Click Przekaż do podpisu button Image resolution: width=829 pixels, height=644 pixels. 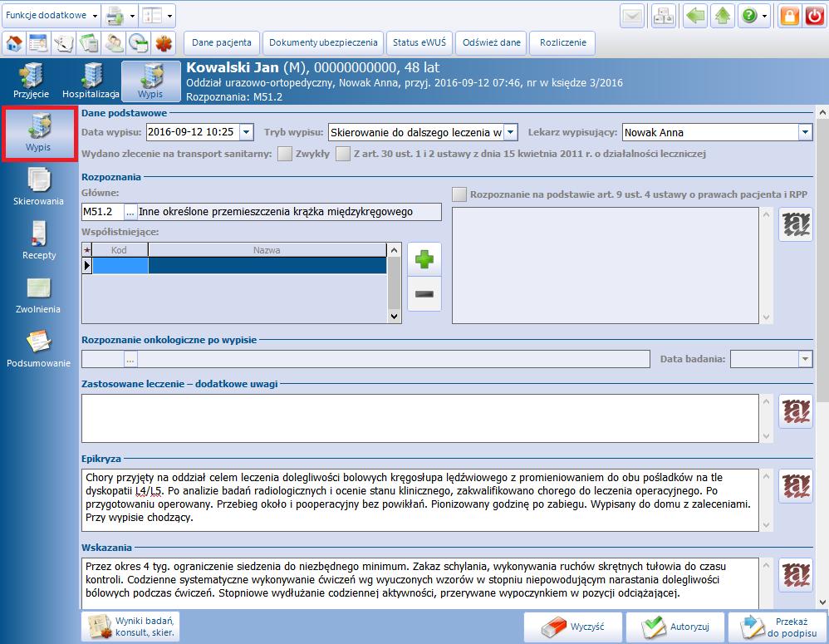(x=777, y=627)
